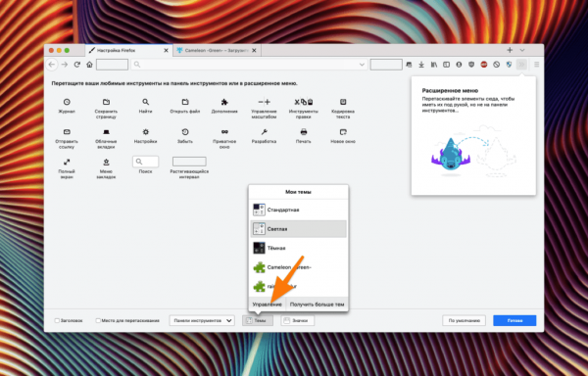Open the Значки density dropdown button
Image resolution: width=588 pixels, height=376 pixels.
coord(297,320)
